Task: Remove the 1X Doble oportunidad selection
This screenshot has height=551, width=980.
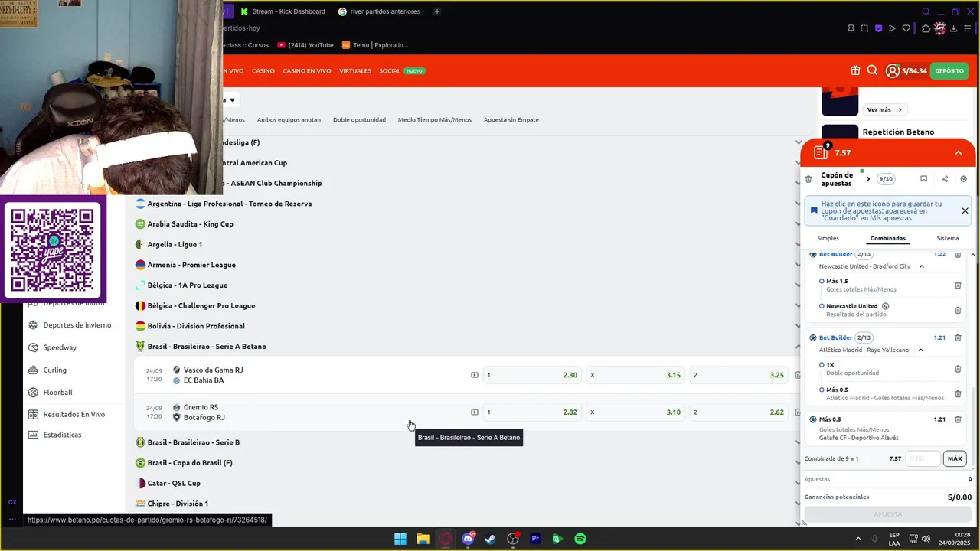Action: [x=958, y=369]
